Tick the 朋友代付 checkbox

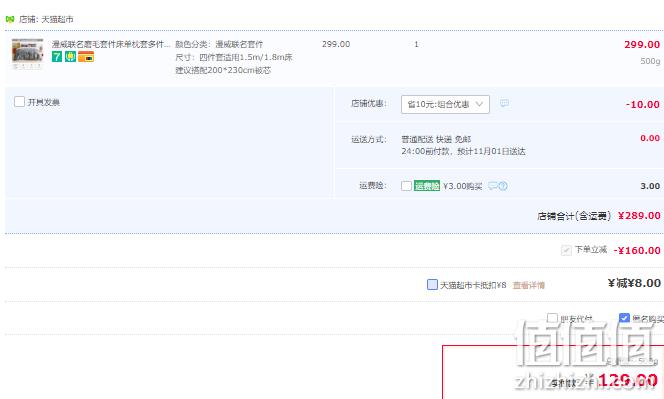[x=552, y=318]
